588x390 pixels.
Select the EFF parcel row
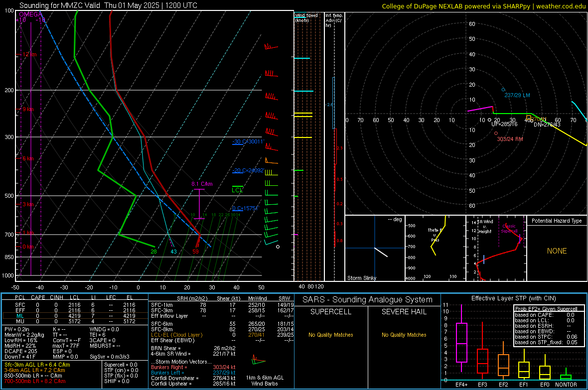pyautogui.click(x=75, y=310)
